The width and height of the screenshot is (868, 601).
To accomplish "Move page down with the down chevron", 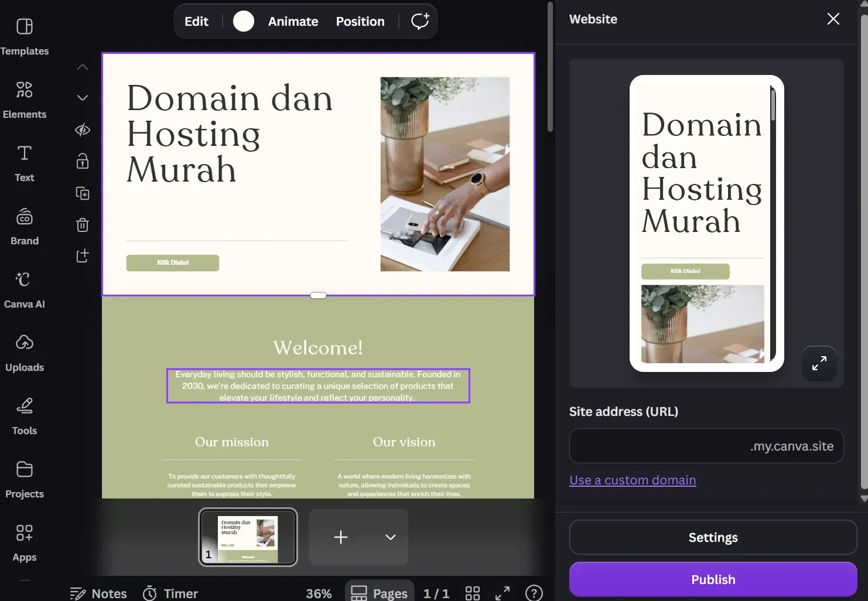I will click(83, 98).
